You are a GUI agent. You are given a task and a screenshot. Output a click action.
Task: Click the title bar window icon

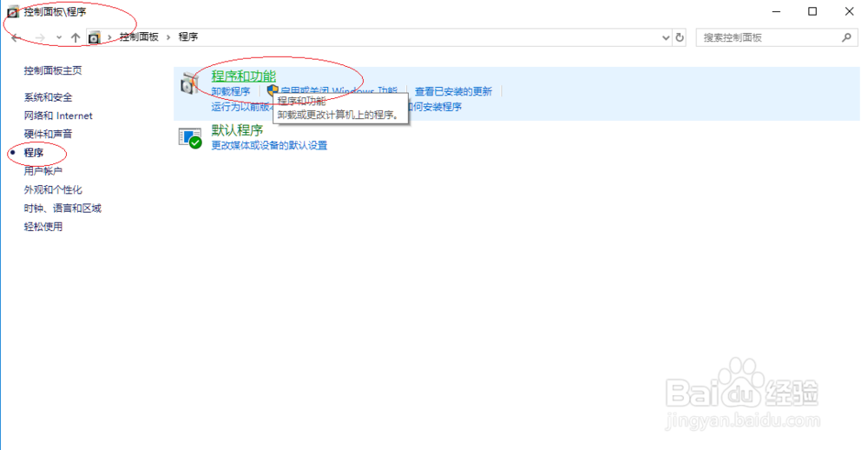pos(13,11)
